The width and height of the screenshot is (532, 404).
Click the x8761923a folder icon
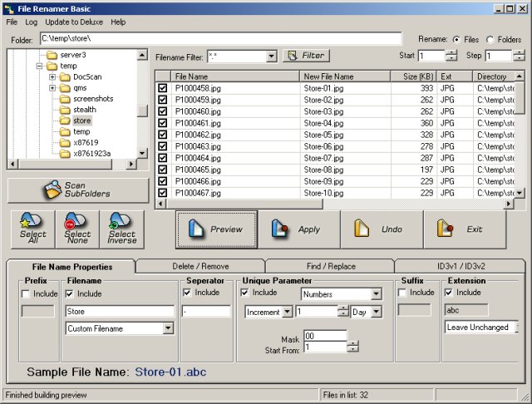coord(65,153)
